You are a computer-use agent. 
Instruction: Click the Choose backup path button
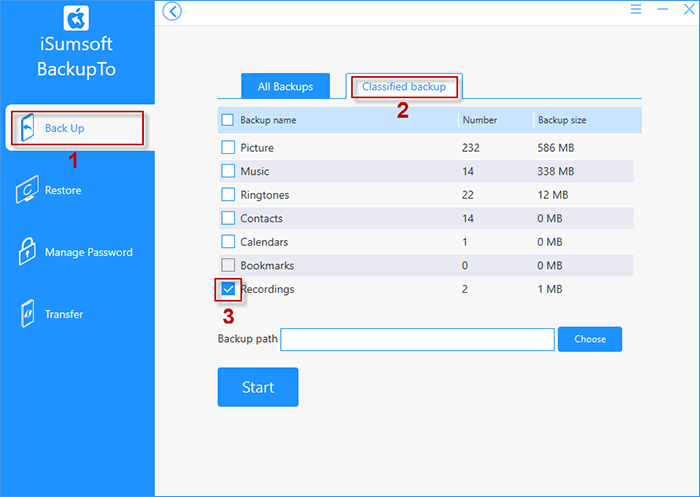[x=590, y=339]
